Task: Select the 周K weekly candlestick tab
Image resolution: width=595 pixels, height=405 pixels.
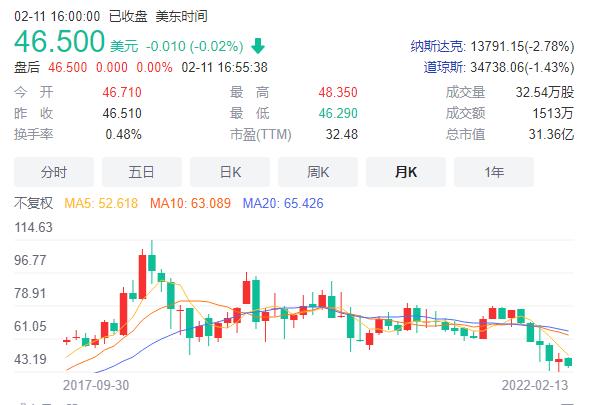Action: pos(318,172)
